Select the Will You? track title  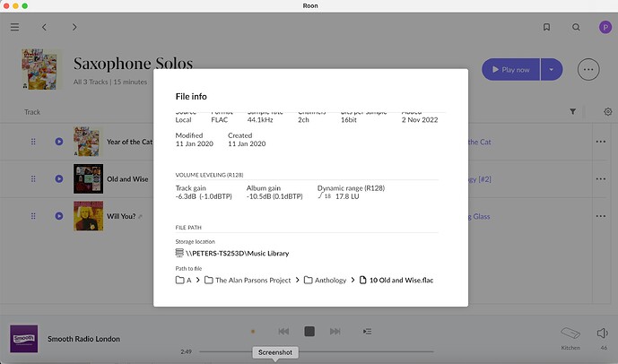point(121,216)
